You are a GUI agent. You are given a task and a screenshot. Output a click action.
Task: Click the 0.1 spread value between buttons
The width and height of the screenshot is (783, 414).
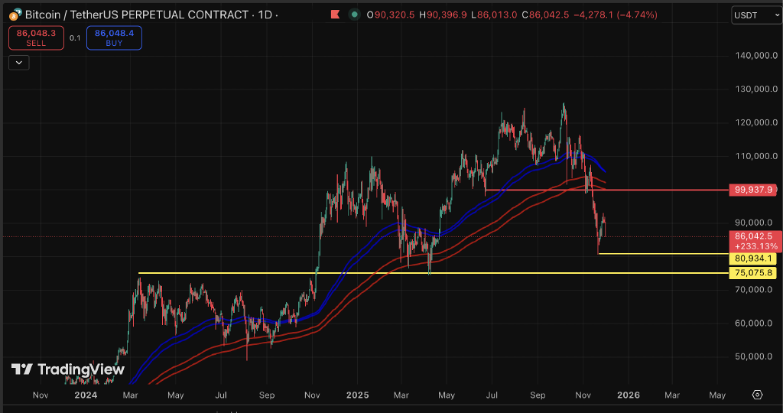(x=73, y=38)
